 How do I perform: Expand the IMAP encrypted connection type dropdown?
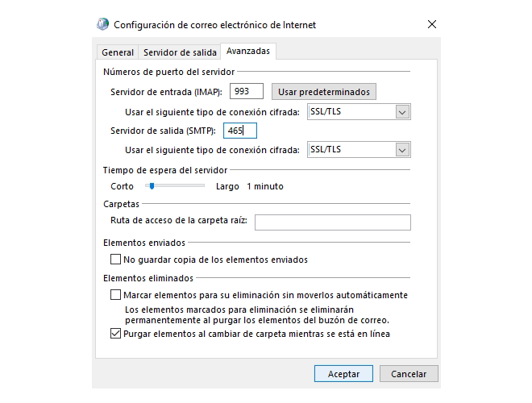[359, 112]
